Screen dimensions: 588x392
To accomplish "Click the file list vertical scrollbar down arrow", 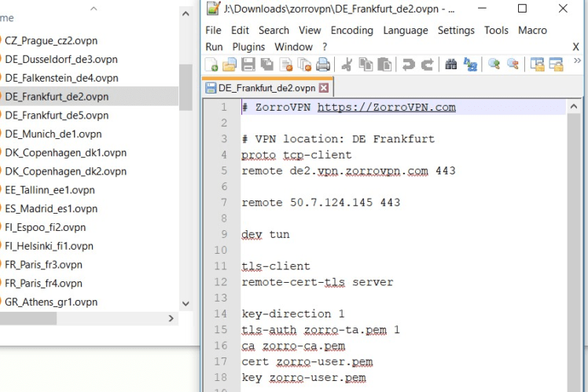I will pos(186,303).
